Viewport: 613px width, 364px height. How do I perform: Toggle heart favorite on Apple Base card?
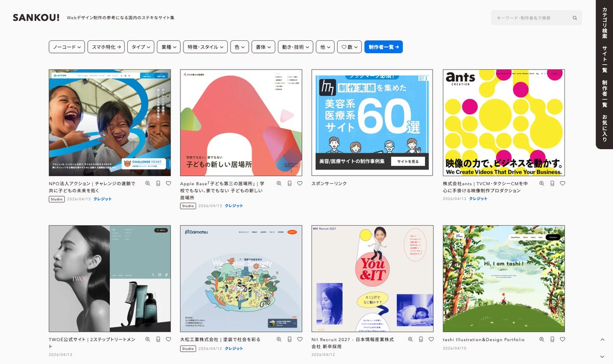(300, 183)
